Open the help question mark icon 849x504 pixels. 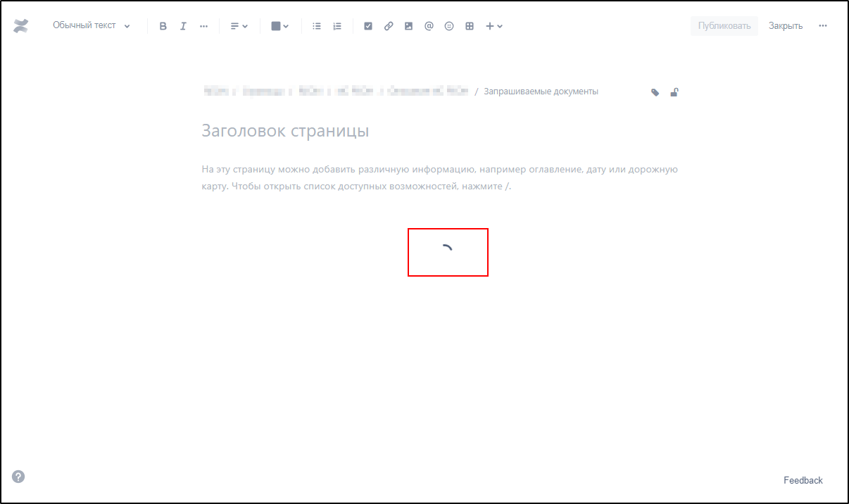tap(19, 477)
